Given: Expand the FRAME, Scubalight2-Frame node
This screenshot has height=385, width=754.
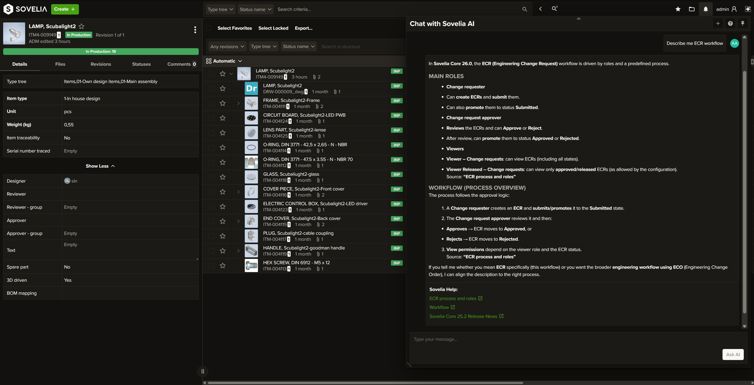Looking at the screenshot, I should pos(239,103).
